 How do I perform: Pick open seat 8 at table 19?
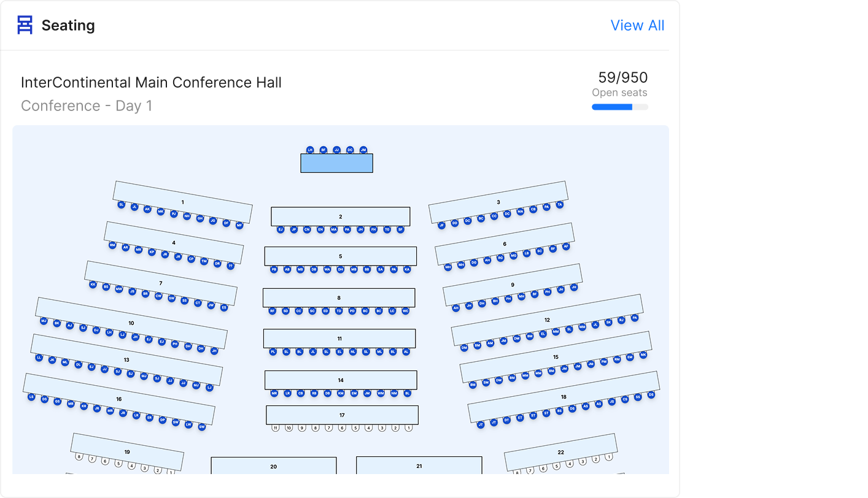(79, 457)
